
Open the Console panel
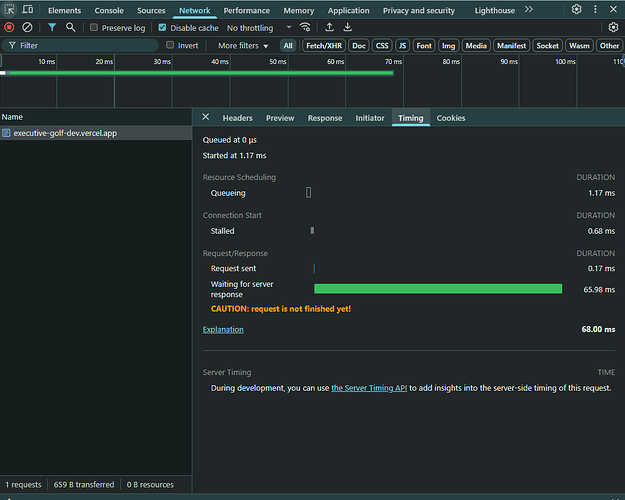coord(109,10)
